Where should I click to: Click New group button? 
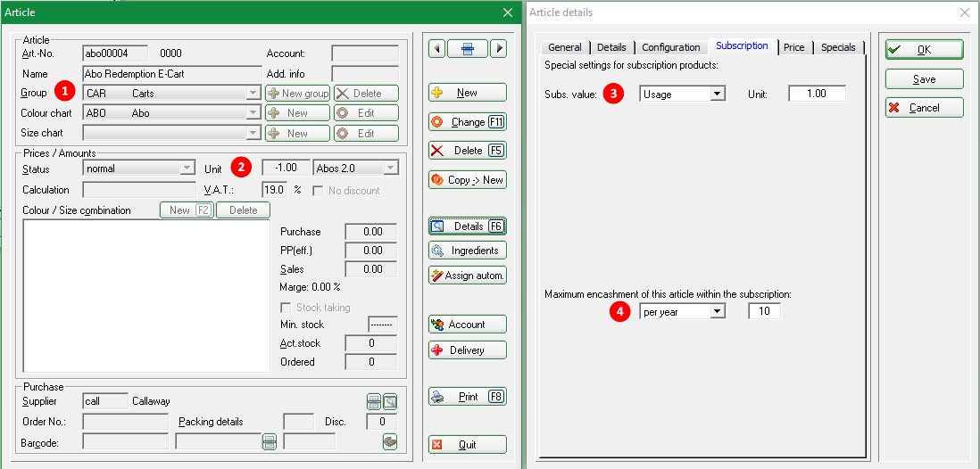coord(297,94)
